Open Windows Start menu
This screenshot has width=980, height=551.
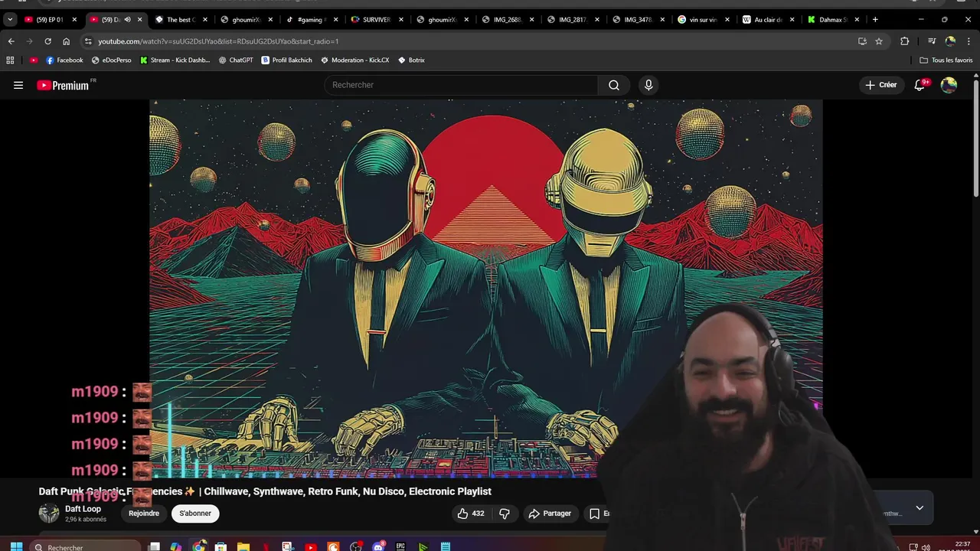click(x=16, y=546)
